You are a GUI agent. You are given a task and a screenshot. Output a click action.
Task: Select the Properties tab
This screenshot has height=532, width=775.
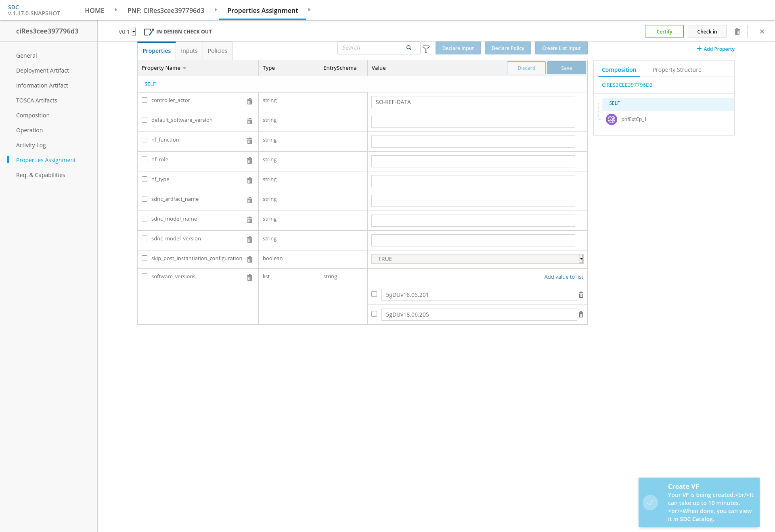(157, 51)
